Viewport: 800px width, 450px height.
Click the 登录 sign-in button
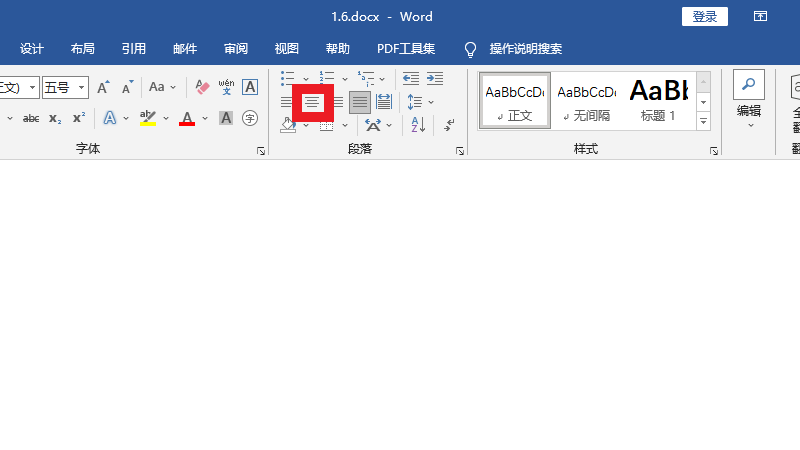coord(704,17)
